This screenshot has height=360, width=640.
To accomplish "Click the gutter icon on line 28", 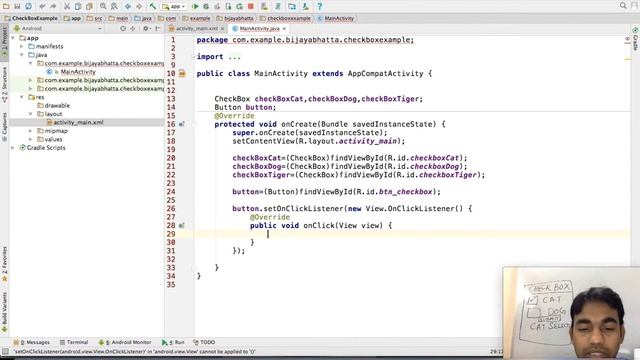I will (x=182, y=225).
